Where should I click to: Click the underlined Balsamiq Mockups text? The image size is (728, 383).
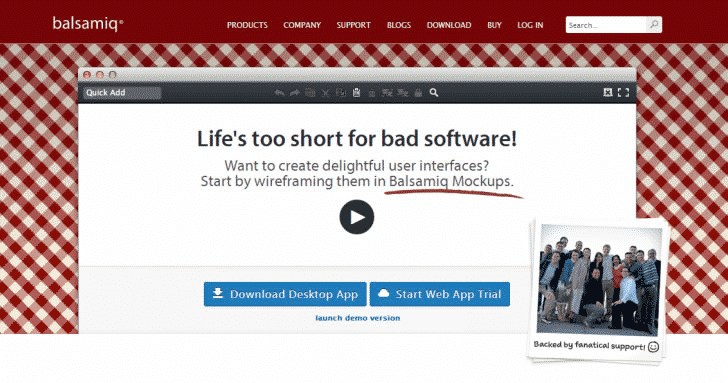coord(449,181)
